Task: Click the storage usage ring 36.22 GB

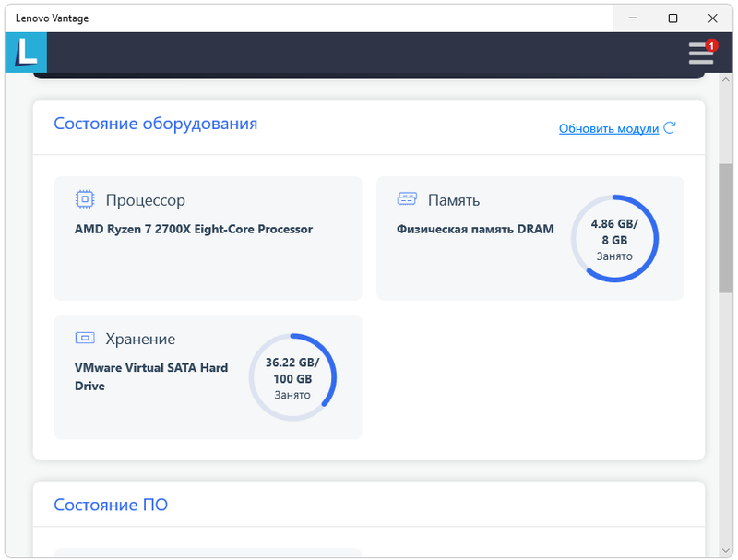Action: 292,377
